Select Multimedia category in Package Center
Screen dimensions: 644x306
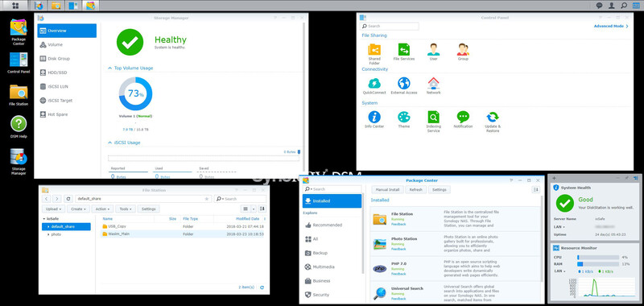click(332, 267)
